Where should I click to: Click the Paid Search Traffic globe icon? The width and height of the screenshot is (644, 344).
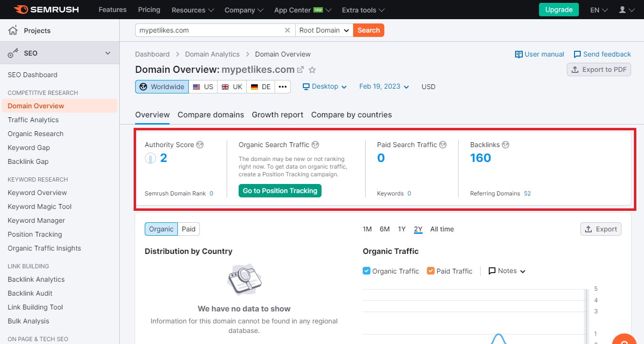pyautogui.click(x=443, y=145)
